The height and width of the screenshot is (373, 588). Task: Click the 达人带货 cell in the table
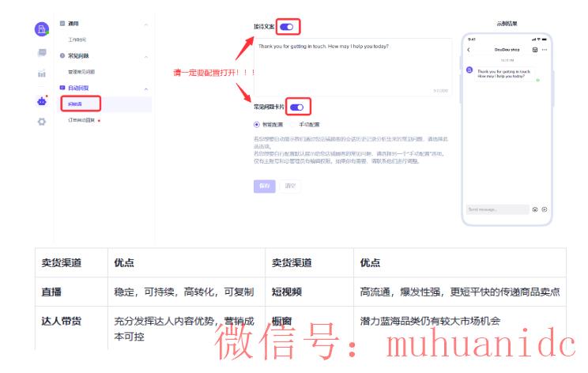point(72,328)
